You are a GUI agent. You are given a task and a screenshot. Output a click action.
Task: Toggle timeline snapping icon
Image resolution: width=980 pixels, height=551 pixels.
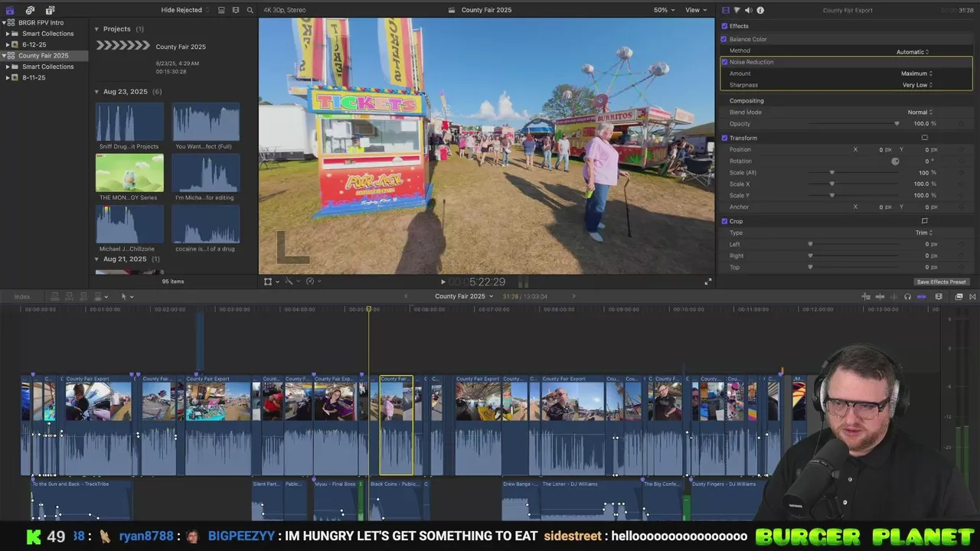tap(921, 296)
